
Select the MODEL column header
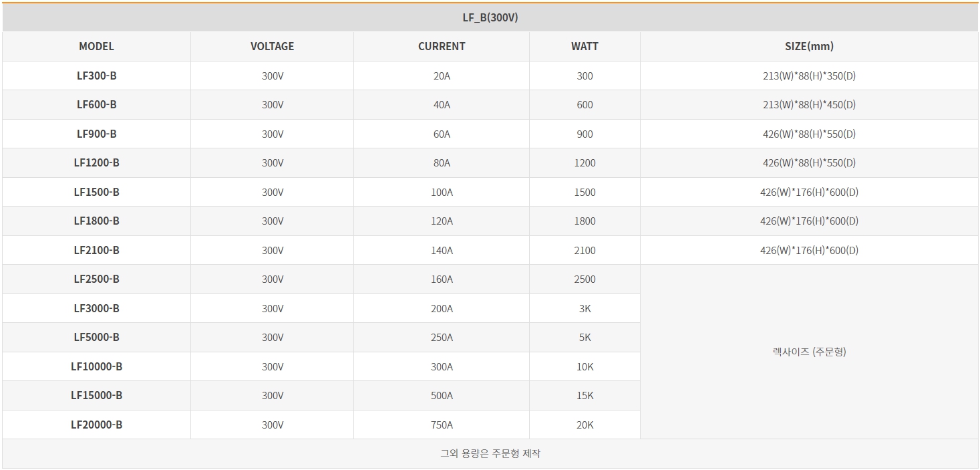pyautogui.click(x=96, y=47)
